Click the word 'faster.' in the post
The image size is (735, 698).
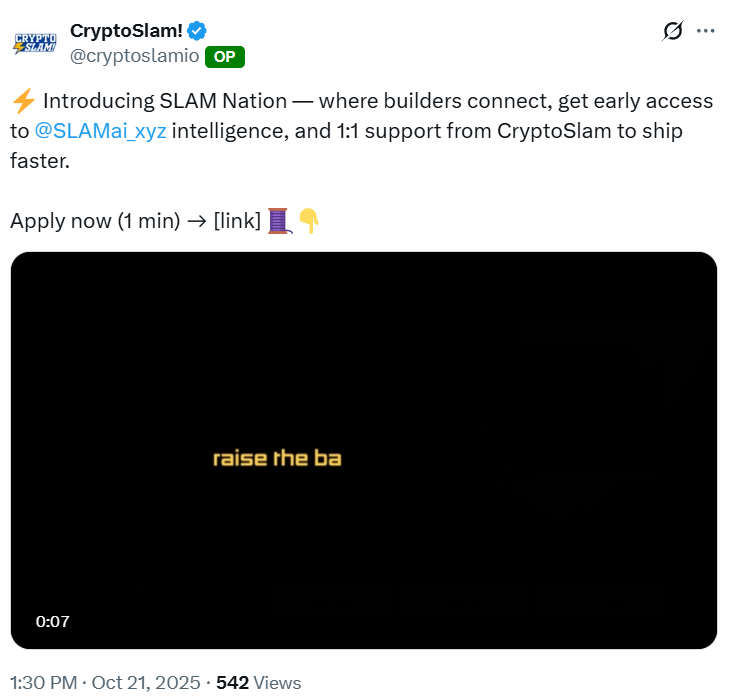(x=40, y=160)
